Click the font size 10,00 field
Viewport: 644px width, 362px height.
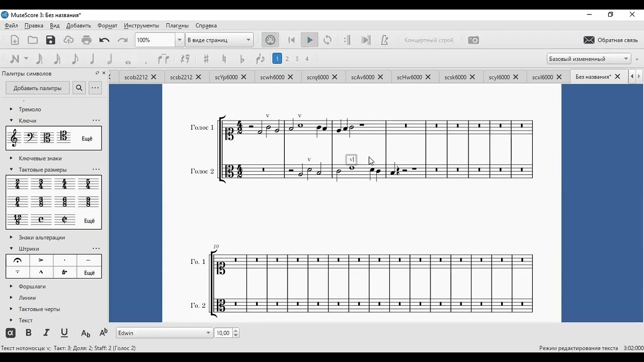click(223, 333)
